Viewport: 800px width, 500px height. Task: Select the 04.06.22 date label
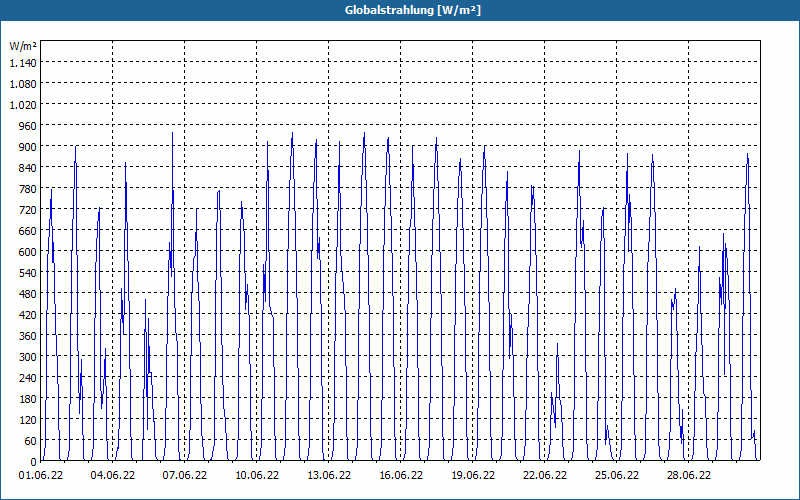(113, 476)
